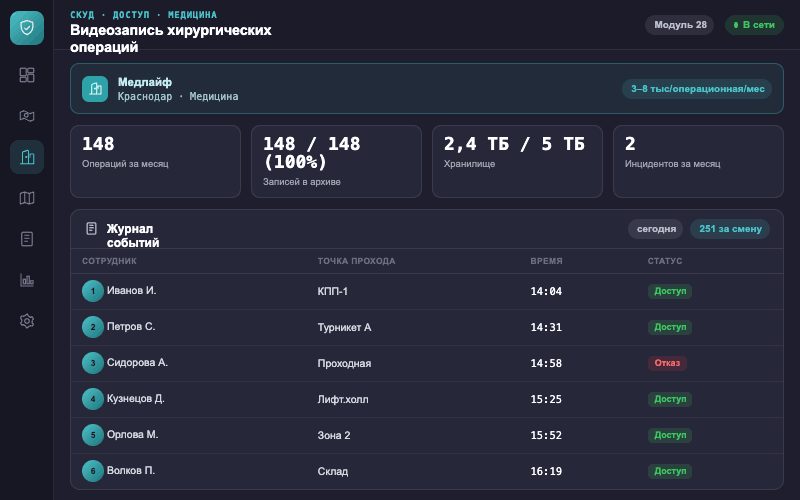Viewport: 800px width, 500px height.
Task: Click the В сети status badge
Action: (754, 24)
